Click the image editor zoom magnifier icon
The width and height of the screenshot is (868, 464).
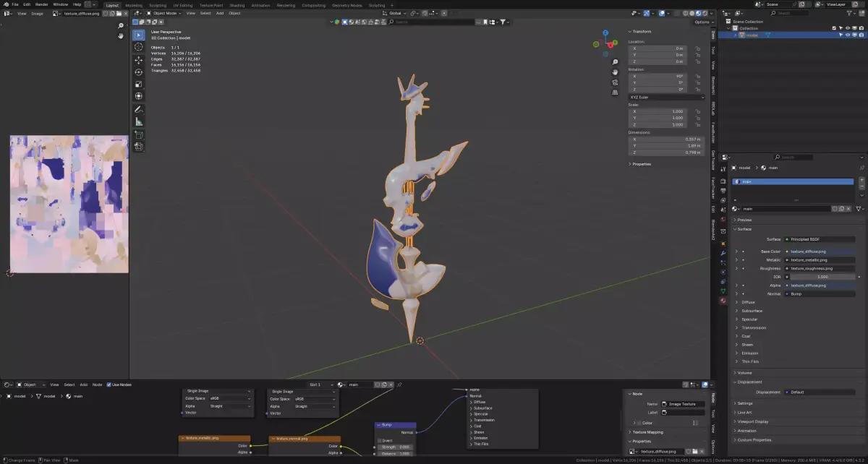click(x=121, y=26)
